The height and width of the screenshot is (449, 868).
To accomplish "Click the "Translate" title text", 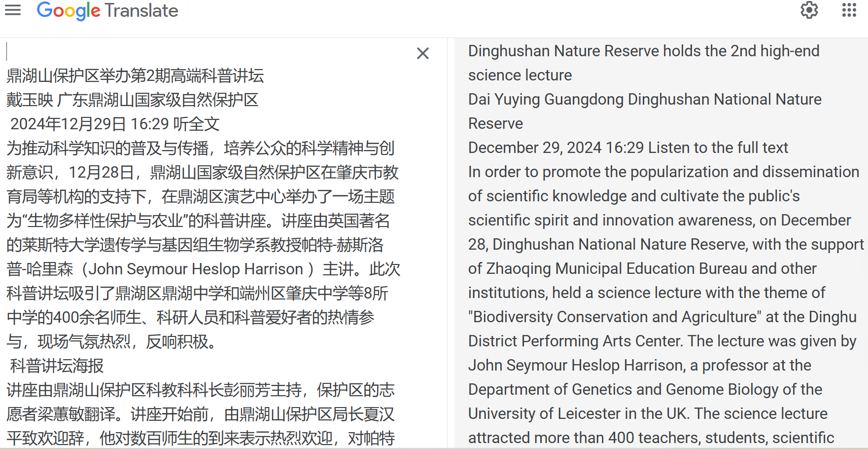I will point(141,11).
